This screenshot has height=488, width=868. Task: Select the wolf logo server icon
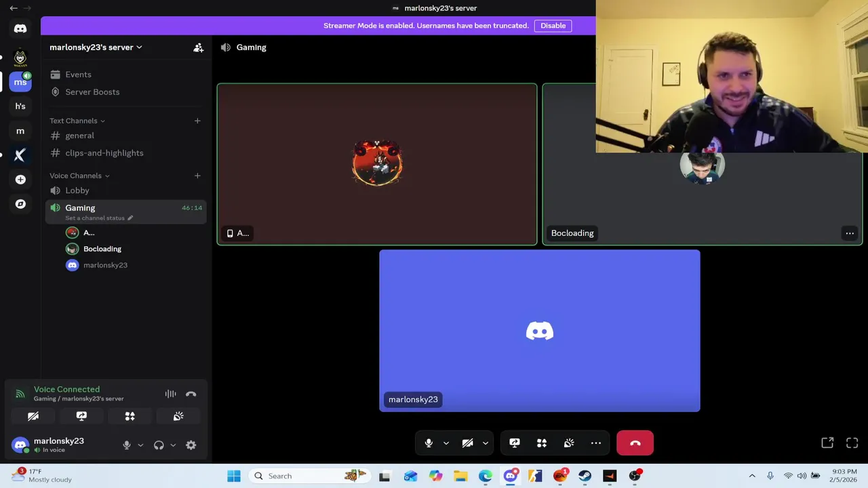(x=20, y=58)
